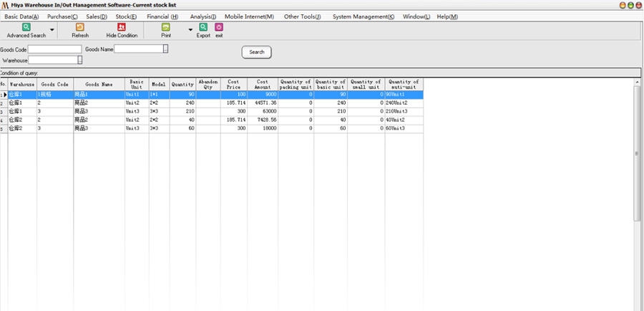Expand the Advanced Search dropdown arrow
Screen dimensions: 644x311
(52, 30)
